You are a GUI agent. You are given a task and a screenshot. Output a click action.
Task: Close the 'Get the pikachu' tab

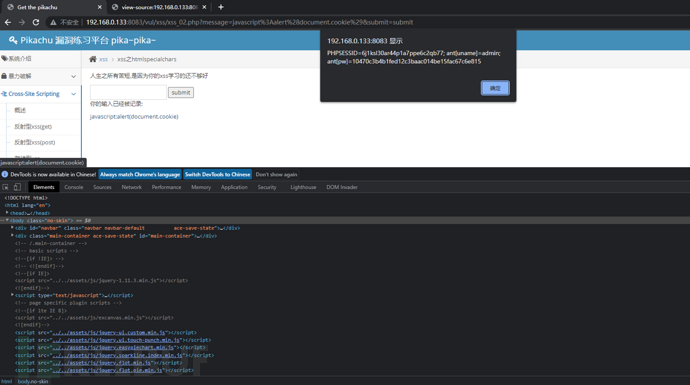[99, 7]
